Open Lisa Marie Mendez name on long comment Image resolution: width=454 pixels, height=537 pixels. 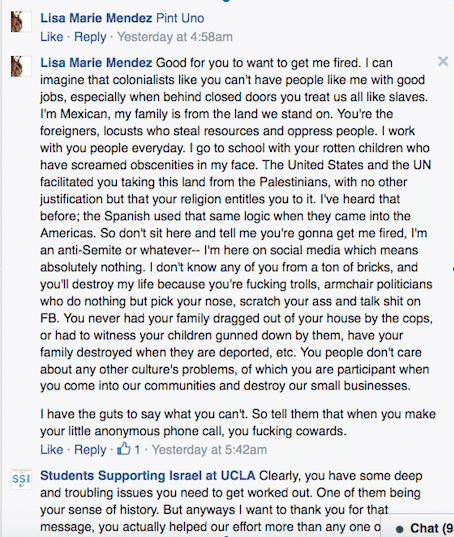pyautogui.click(x=96, y=63)
